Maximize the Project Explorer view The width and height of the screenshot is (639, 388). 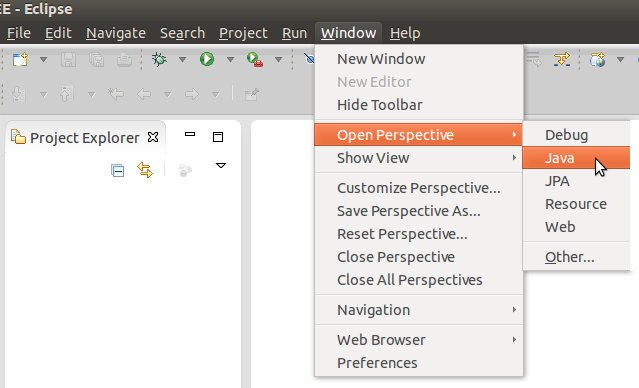[218, 137]
